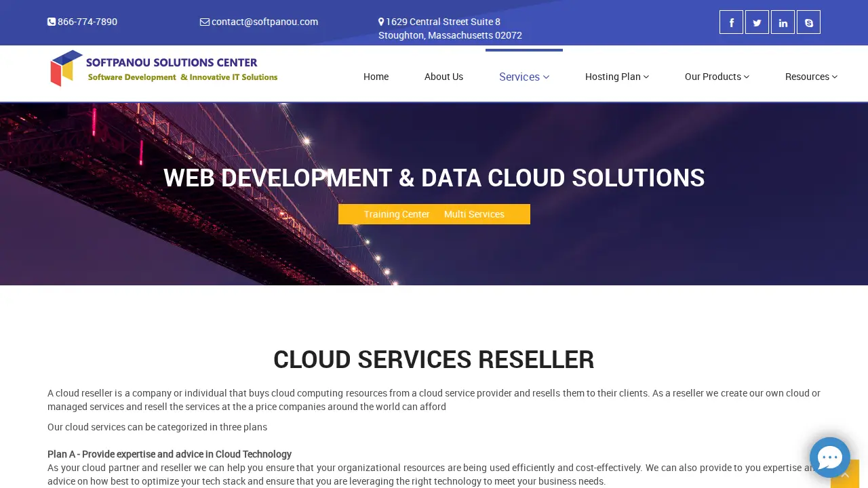The image size is (868, 488).
Task: Expand the Resources dropdown menu
Action: pos(811,77)
